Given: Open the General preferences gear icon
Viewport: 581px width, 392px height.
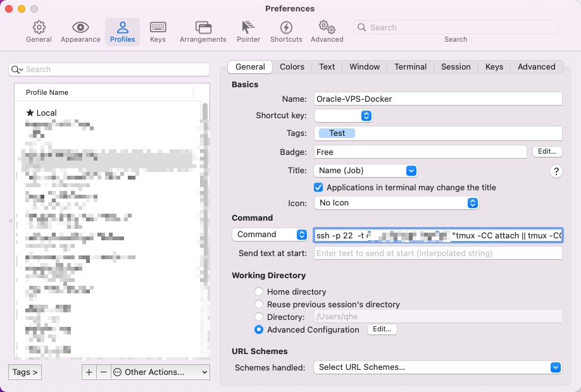Looking at the screenshot, I should pyautogui.click(x=39, y=27).
